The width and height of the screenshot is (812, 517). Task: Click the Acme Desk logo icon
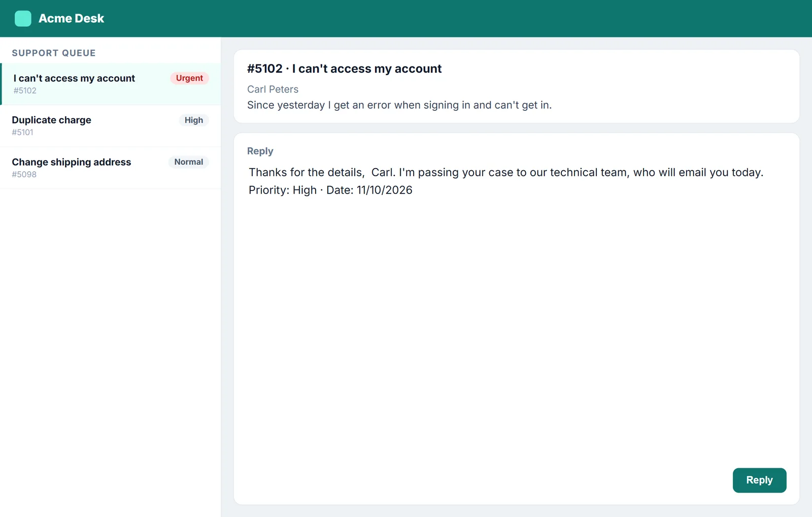pyautogui.click(x=23, y=18)
